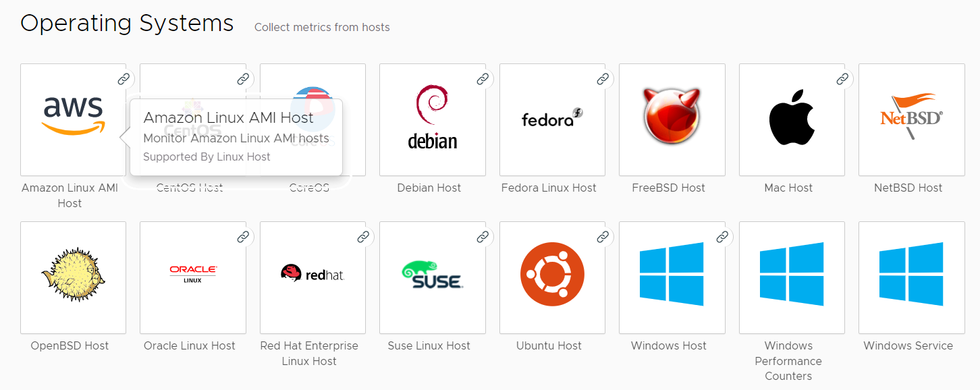980x390 pixels.
Task: Open the OpenBSD Host pufferfish tile
Action: tap(73, 277)
